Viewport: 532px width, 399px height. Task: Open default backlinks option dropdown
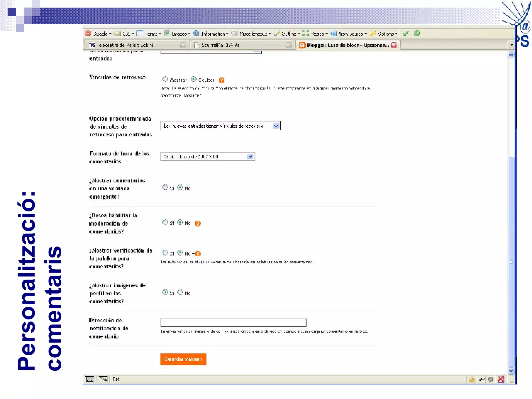(276, 126)
